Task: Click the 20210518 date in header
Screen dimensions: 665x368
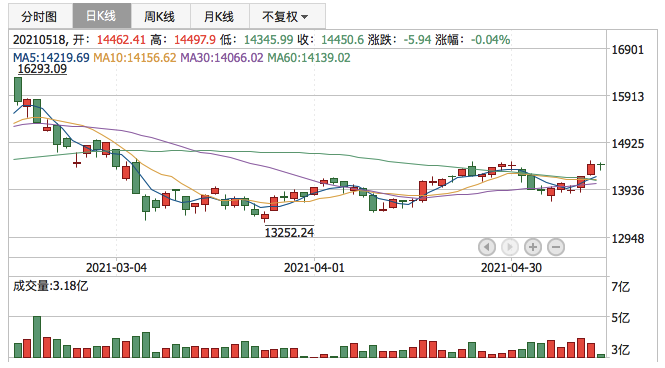Action: pyautogui.click(x=40, y=40)
